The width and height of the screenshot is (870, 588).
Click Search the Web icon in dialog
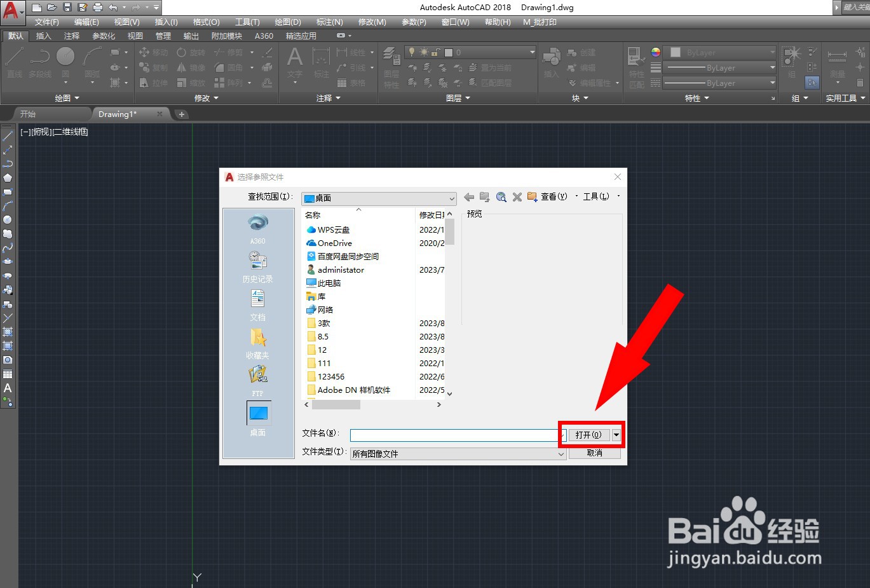point(501,197)
